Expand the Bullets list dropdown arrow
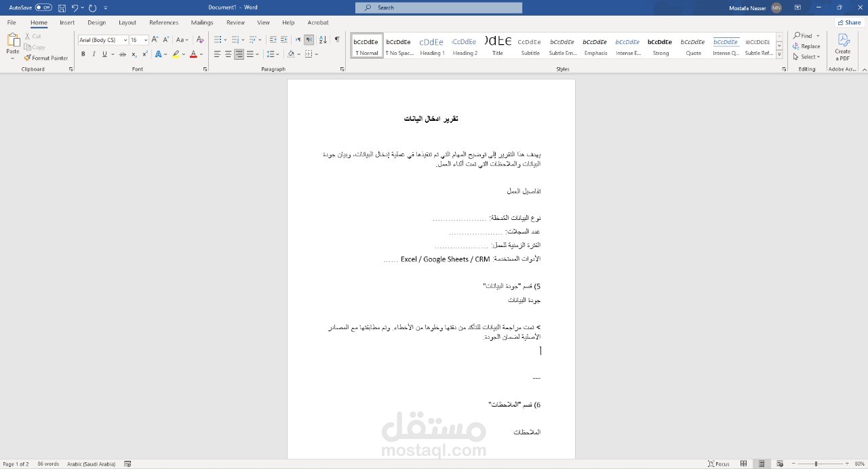Image resolution: width=868 pixels, height=469 pixels. pos(226,40)
